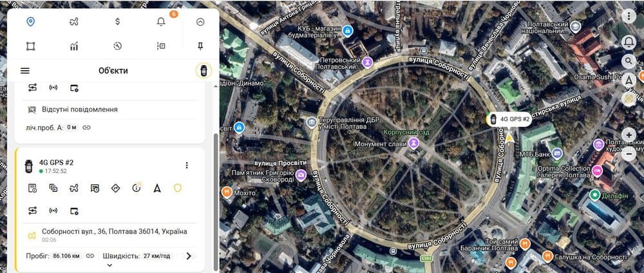Open the map search magnifier button
This screenshot has height=273, width=644.
pos(629,62)
